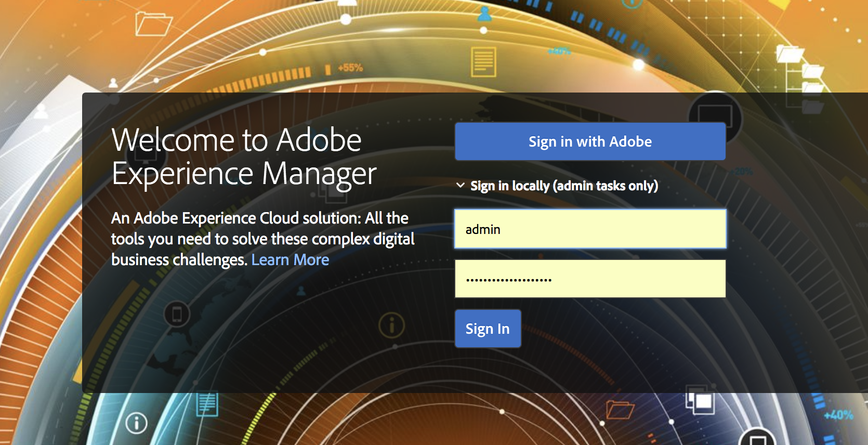Screen dimensions: 868x445
Task: Click the Sign in locally (admin tasks only) label
Action: (x=564, y=186)
